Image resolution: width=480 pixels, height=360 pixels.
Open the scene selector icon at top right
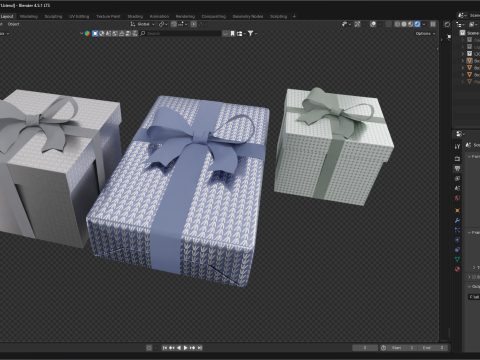pyautogui.click(x=462, y=15)
